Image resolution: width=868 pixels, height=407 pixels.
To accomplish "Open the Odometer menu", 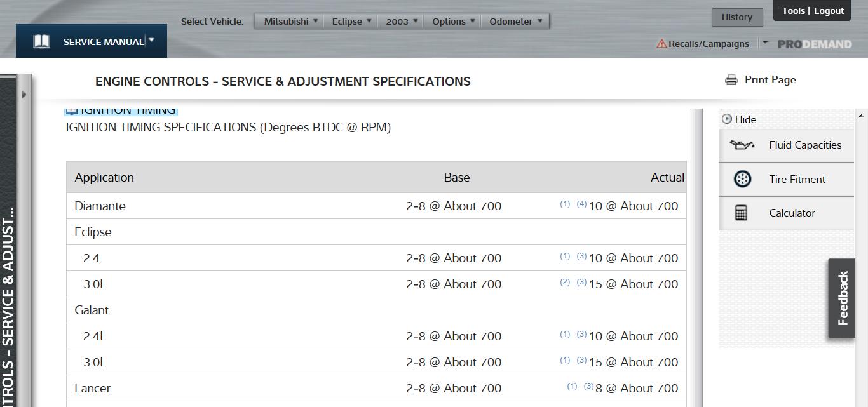I will [515, 22].
